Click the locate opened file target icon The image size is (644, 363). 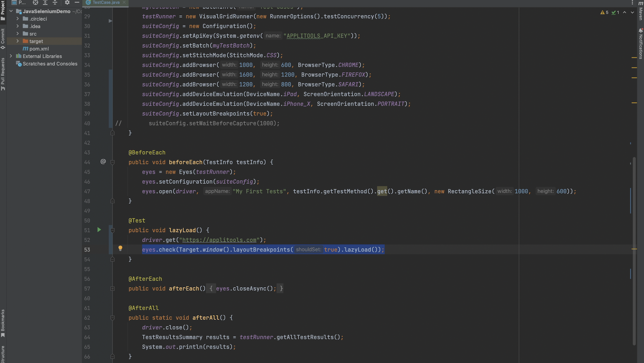(35, 2)
